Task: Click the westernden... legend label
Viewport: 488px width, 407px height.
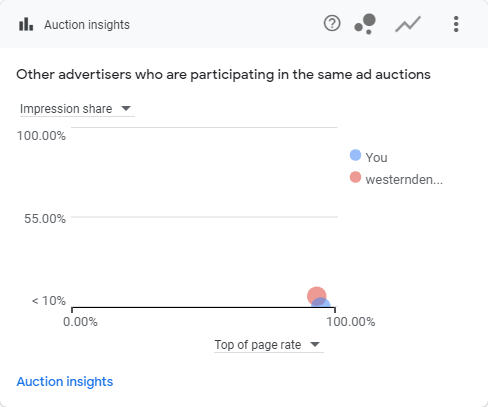Action: point(404,180)
